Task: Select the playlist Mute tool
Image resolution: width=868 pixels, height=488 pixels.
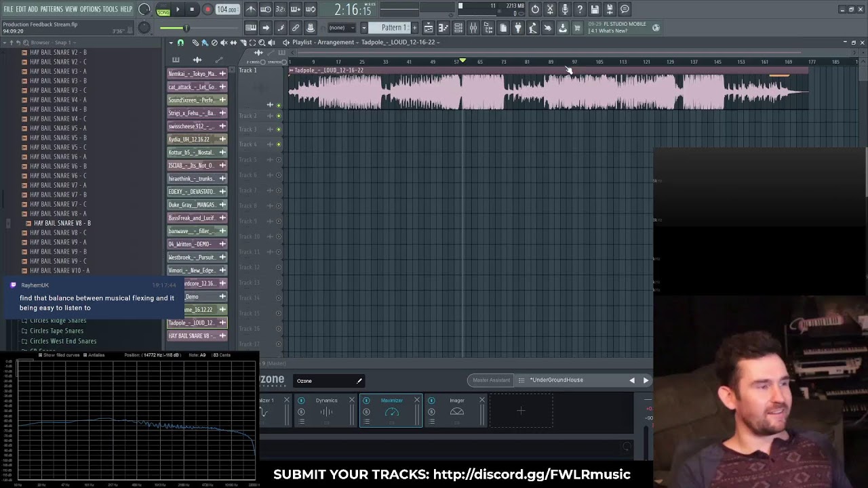Action: click(x=224, y=43)
